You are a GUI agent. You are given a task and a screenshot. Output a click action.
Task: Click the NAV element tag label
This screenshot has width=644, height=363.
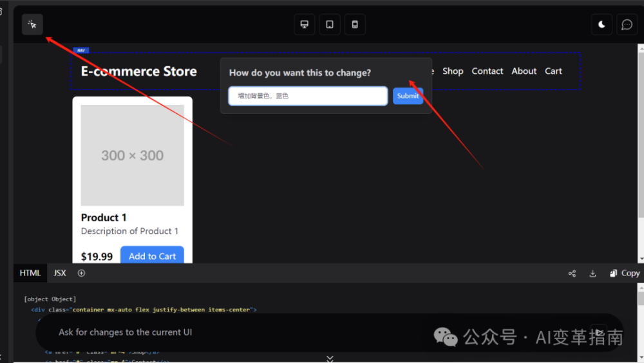click(x=81, y=50)
